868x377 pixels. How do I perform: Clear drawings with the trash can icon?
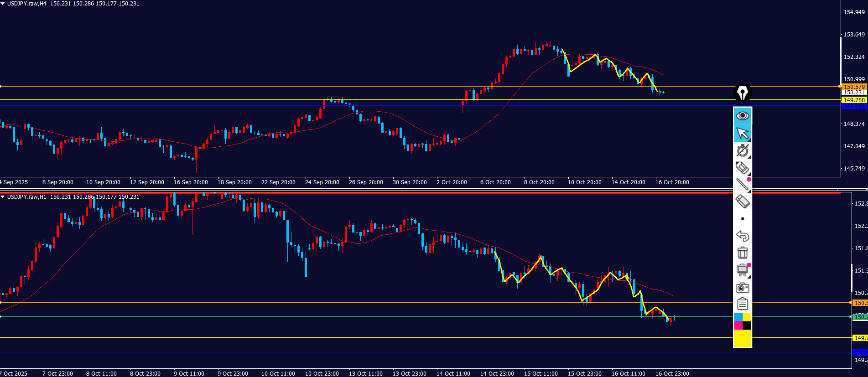click(742, 253)
